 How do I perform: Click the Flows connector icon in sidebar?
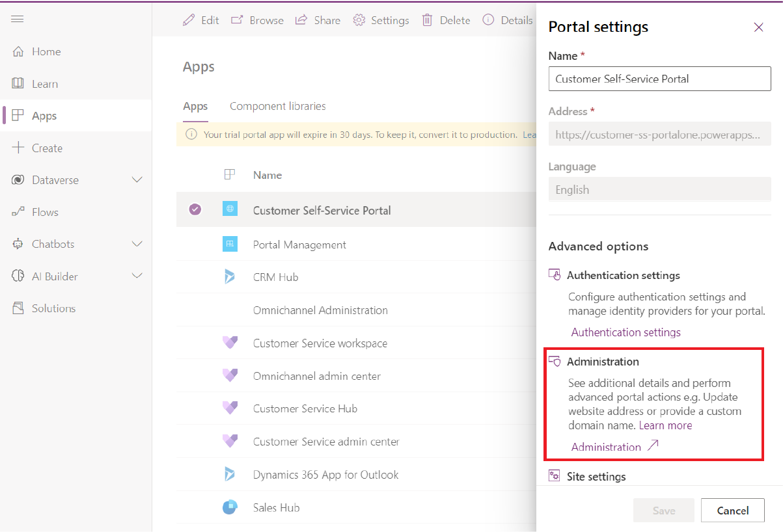pos(18,212)
